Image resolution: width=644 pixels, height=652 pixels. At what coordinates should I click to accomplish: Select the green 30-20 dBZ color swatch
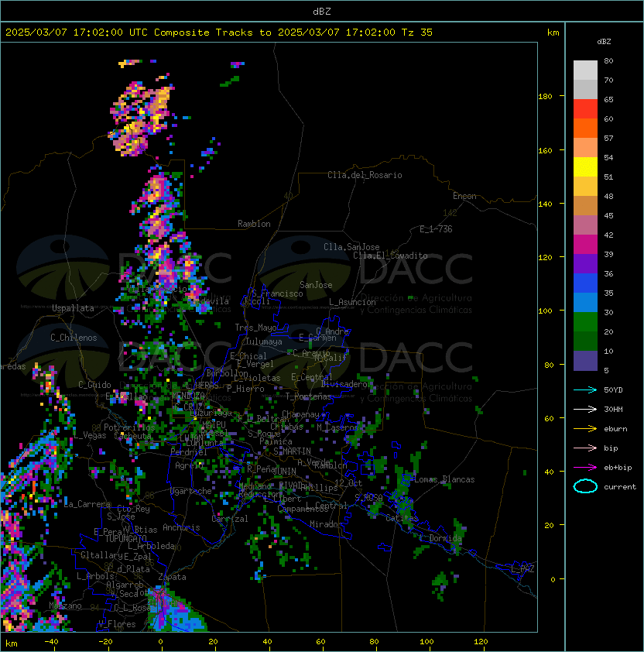point(585,322)
